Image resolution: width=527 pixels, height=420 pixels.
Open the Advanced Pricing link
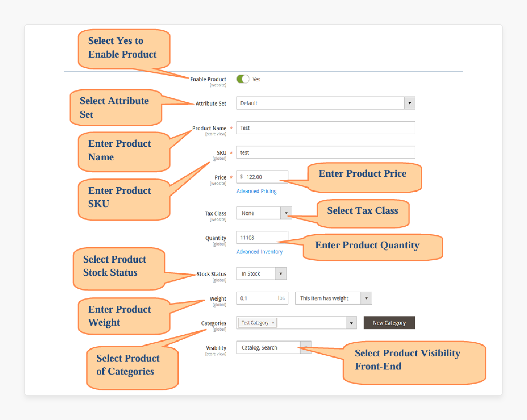click(x=256, y=191)
